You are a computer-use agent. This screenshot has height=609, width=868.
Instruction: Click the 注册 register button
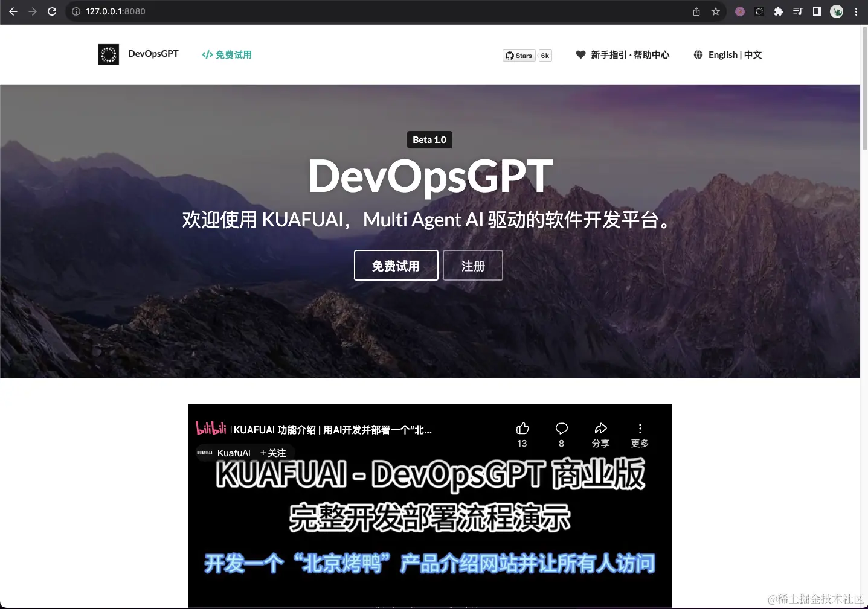473,266
